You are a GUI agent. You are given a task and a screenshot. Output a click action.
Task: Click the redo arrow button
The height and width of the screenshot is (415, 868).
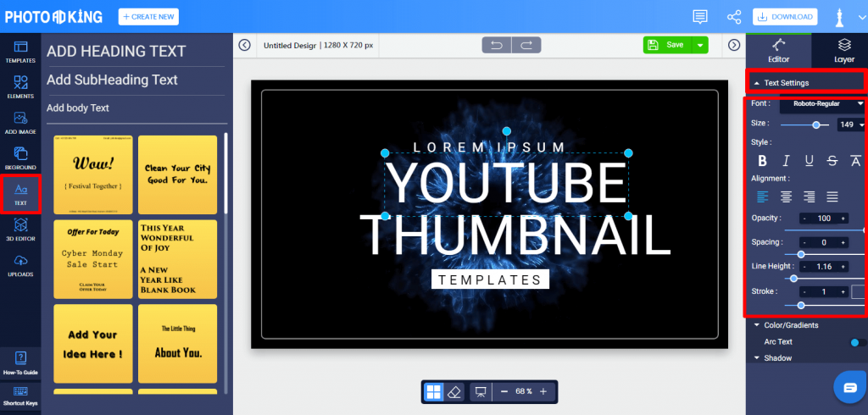(526, 46)
